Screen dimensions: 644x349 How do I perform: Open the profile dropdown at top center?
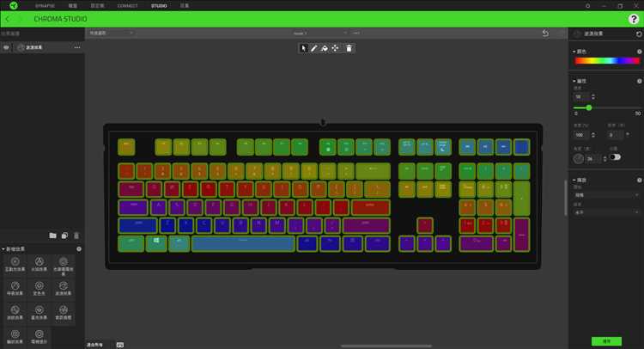(320, 33)
